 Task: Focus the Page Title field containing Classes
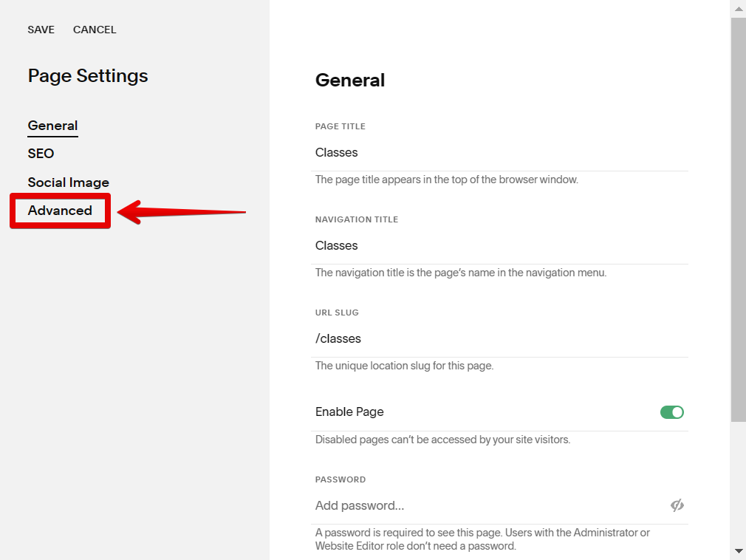[x=487, y=153]
